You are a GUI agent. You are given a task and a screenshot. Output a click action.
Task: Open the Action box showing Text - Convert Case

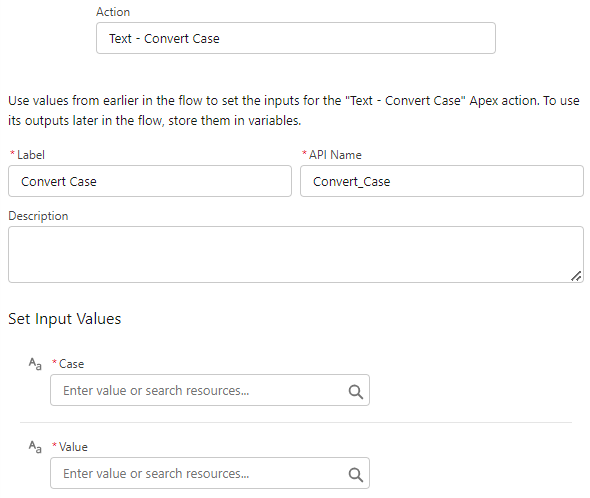(296, 38)
